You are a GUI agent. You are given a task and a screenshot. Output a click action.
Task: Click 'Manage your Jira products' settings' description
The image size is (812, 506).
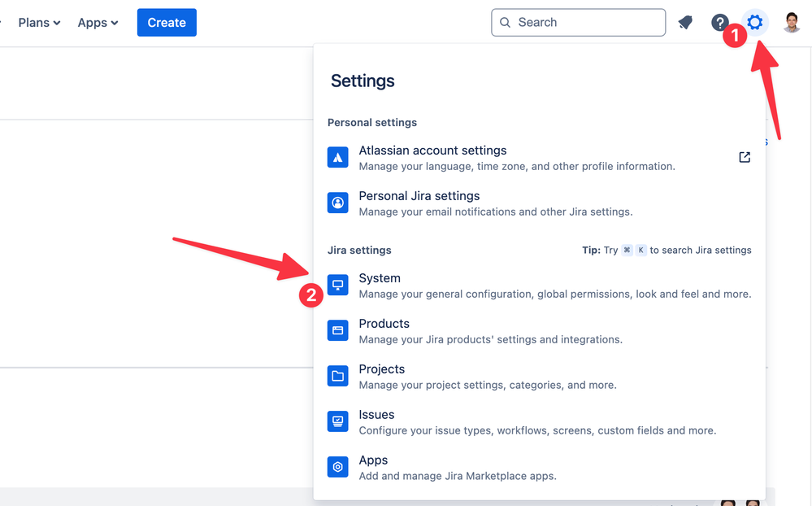click(490, 339)
